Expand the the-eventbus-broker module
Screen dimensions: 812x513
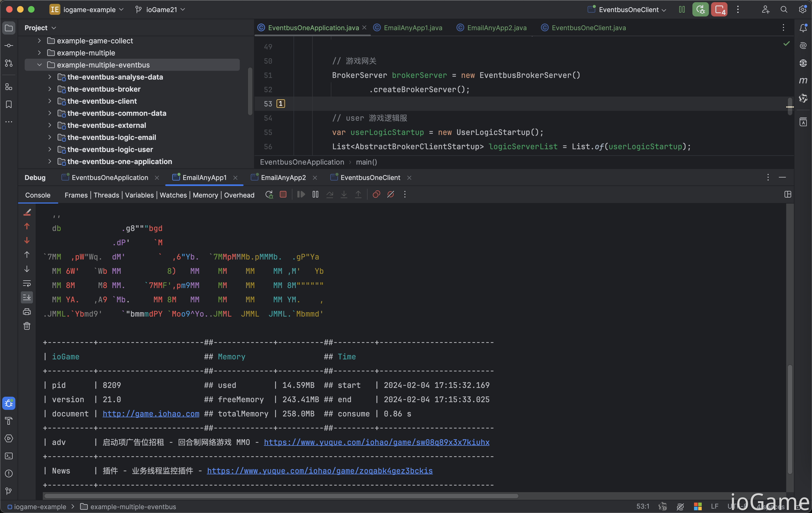50,89
